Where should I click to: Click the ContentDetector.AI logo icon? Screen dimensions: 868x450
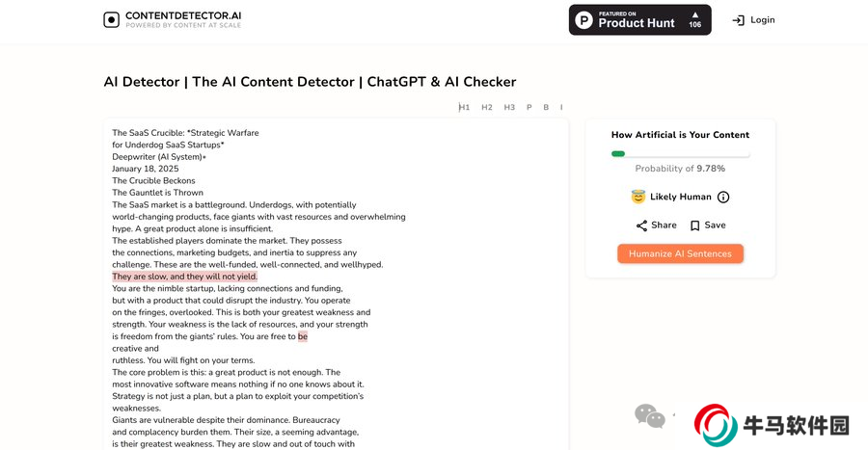pyautogui.click(x=112, y=20)
